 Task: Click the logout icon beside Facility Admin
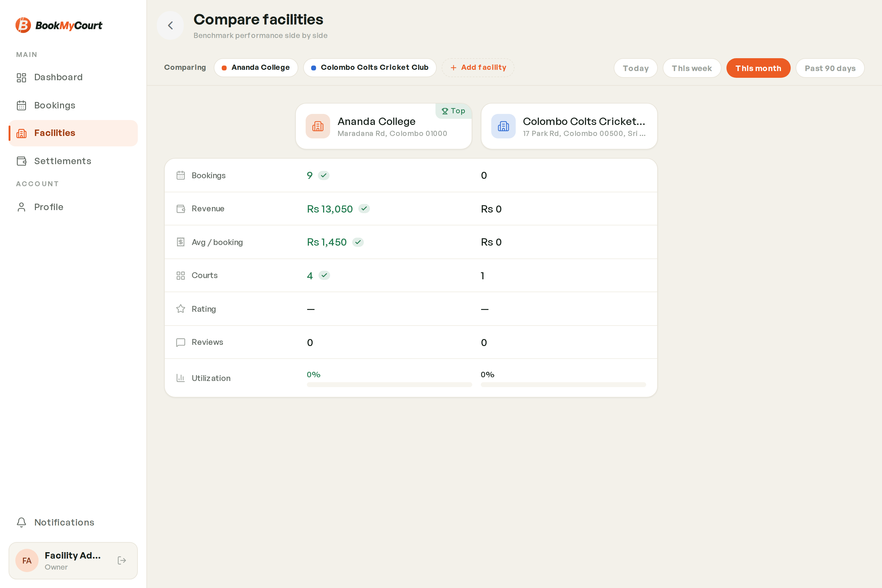click(x=122, y=560)
